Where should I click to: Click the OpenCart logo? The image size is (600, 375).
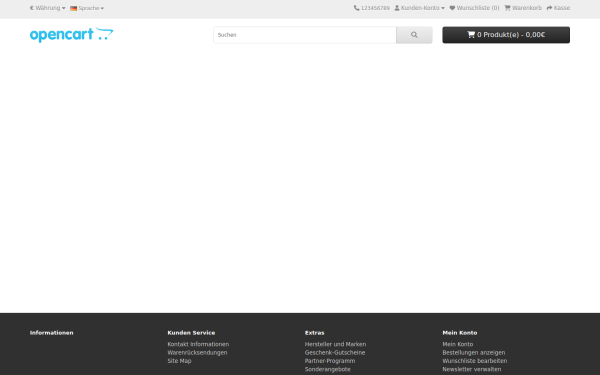click(72, 35)
